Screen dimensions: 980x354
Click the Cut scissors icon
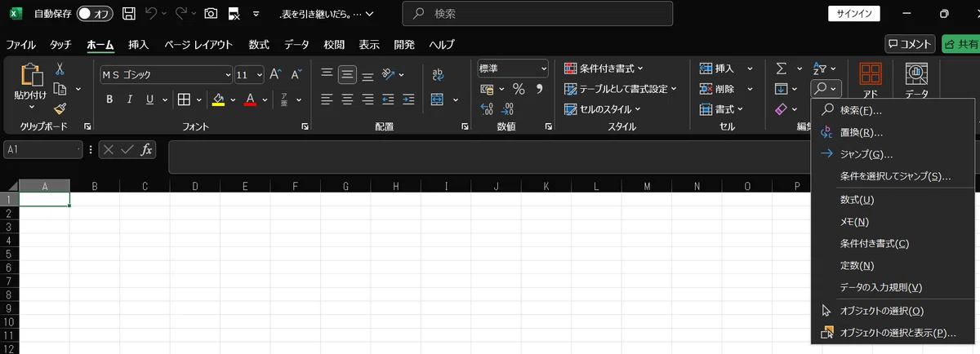60,69
